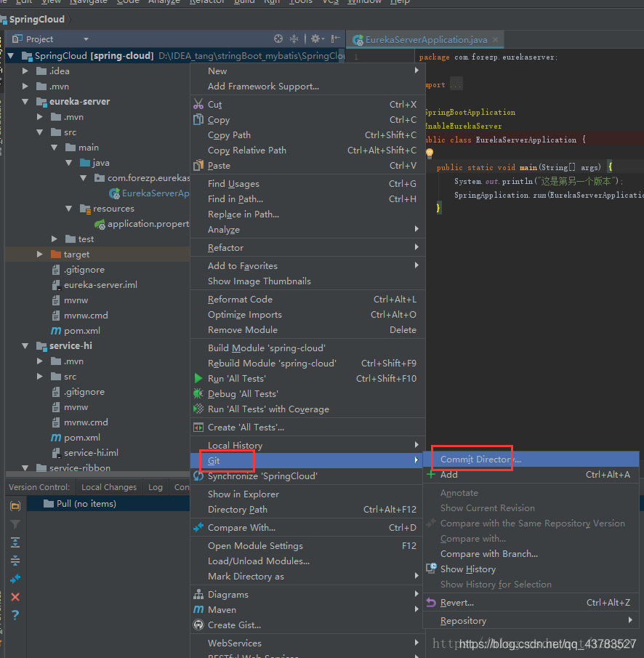The width and height of the screenshot is (644, 658).
Task: Click Debug 'All Tests' entry
Action: (x=307, y=393)
